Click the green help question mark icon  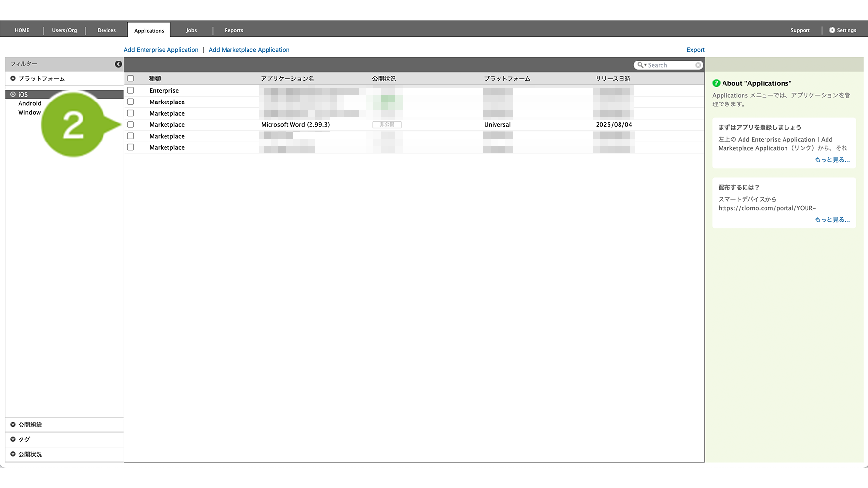coord(716,83)
